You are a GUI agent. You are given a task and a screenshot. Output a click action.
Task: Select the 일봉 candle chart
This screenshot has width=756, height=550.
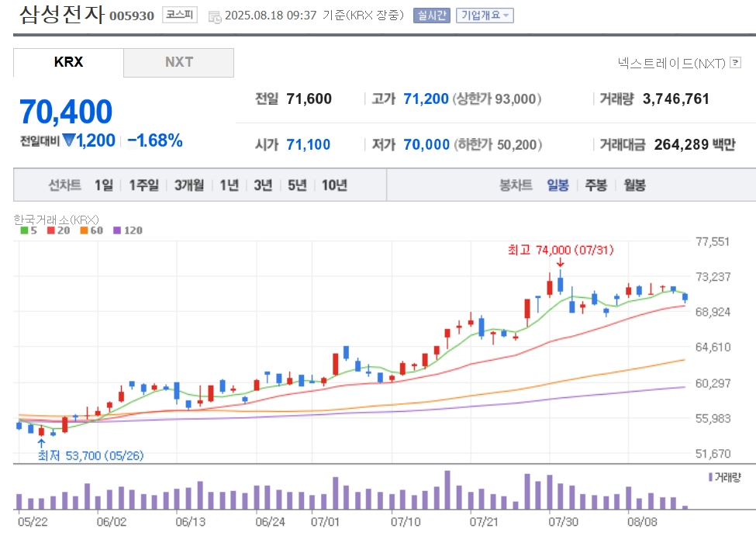point(558,185)
